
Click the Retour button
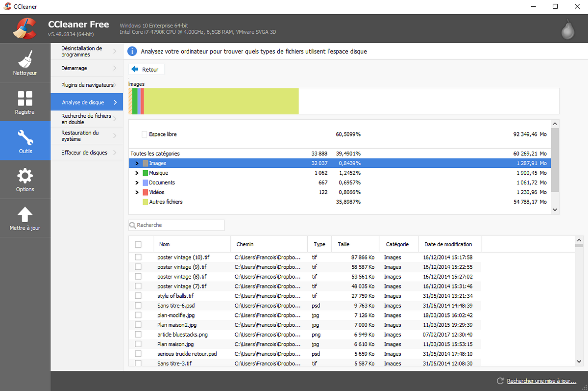click(x=146, y=69)
